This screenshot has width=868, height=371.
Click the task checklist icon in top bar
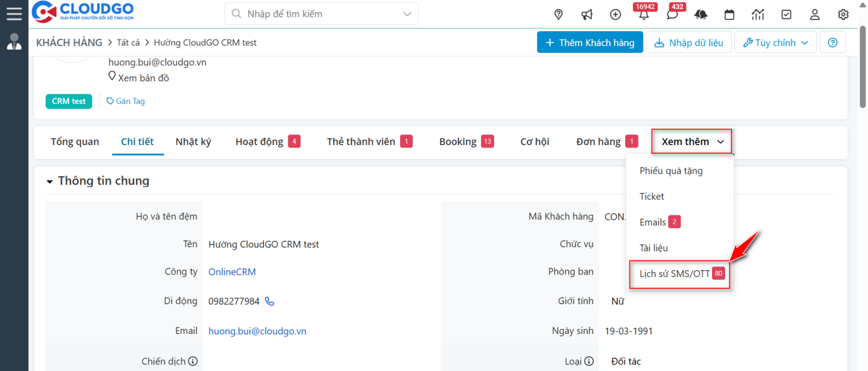pyautogui.click(x=786, y=14)
